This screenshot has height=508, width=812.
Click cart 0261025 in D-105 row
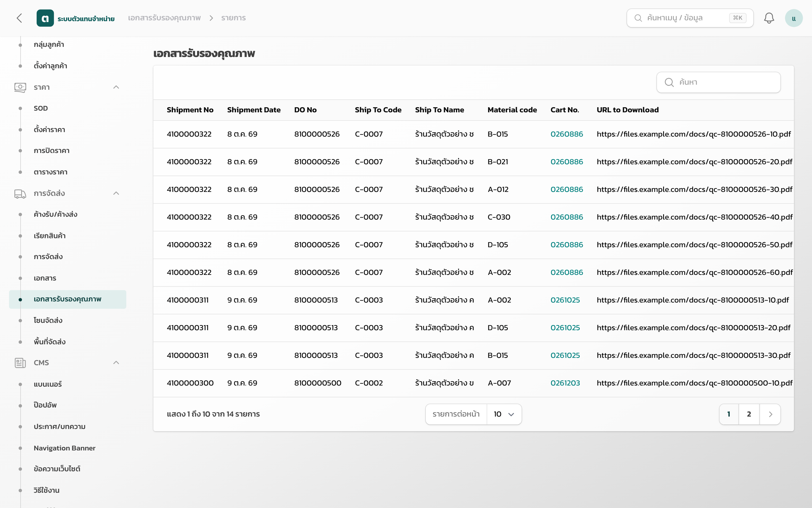[565, 328]
